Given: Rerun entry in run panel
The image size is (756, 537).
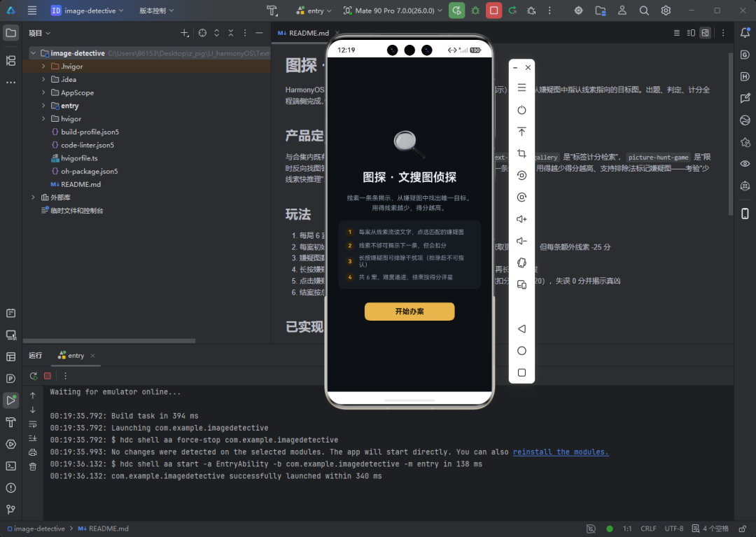Looking at the screenshot, I should (34, 375).
